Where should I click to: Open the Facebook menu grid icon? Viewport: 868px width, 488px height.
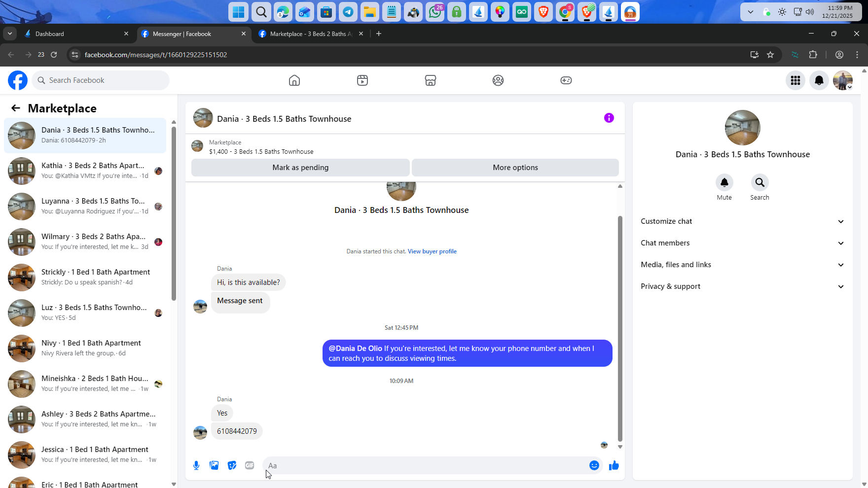click(796, 80)
